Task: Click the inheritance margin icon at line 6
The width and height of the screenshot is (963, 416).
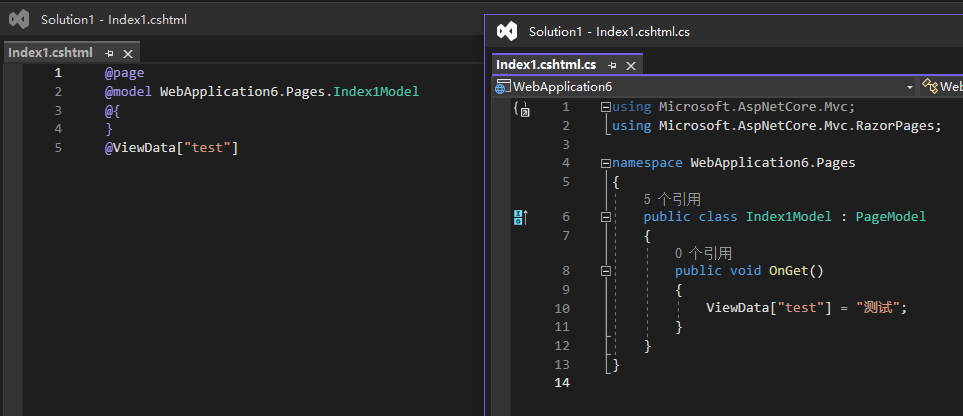Action: (x=520, y=217)
